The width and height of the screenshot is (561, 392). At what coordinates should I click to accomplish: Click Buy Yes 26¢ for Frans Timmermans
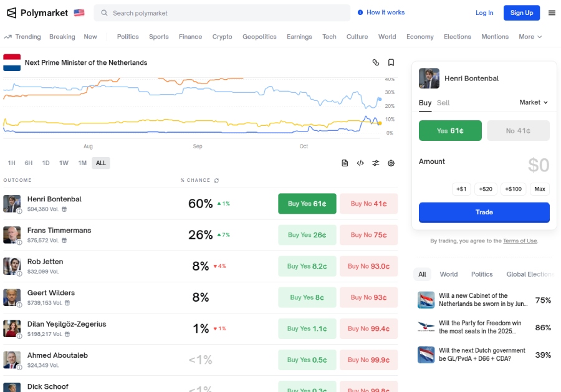pyautogui.click(x=307, y=235)
